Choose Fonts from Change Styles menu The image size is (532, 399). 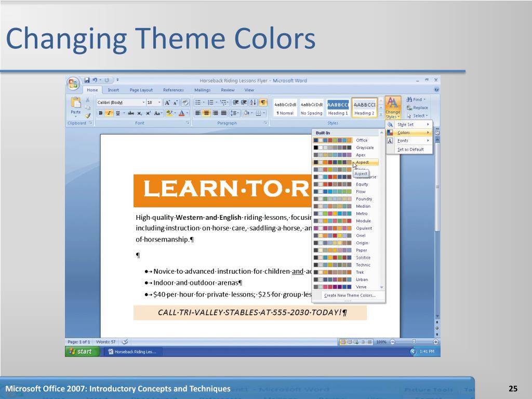point(409,140)
